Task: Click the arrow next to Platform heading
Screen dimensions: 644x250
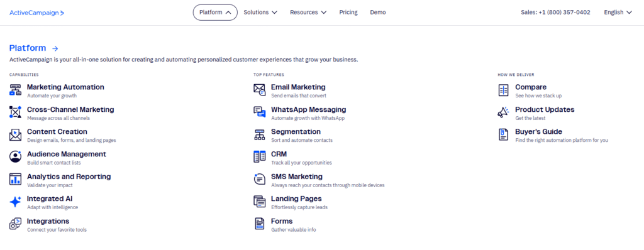Action: (55, 49)
